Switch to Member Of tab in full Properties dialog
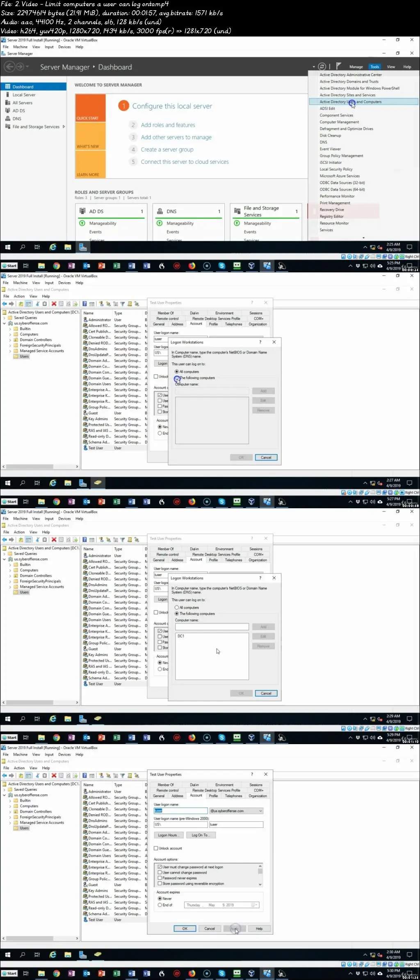This screenshot has height=980, width=420. coord(166,785)
